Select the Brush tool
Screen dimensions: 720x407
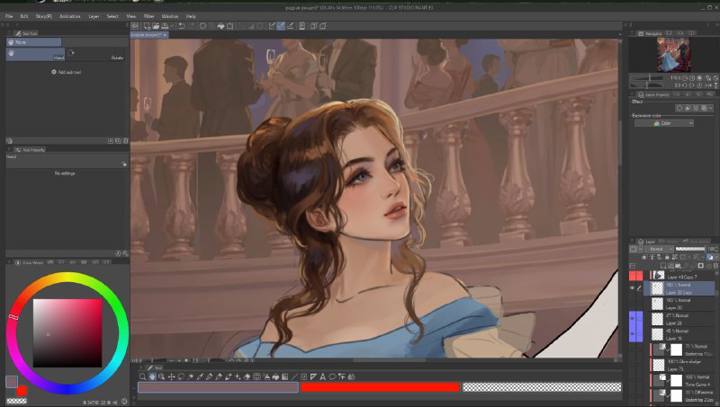228,377
